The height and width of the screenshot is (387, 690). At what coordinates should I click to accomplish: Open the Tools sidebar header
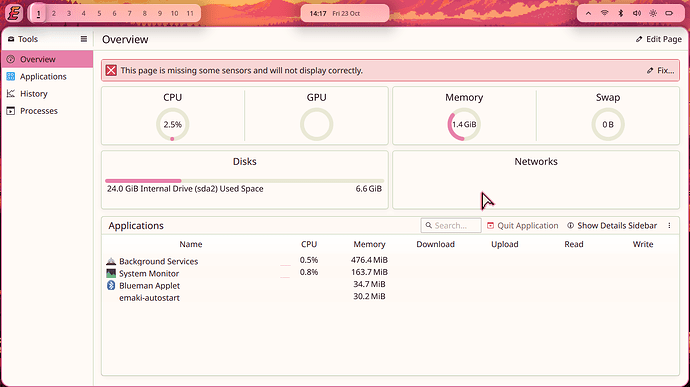tap(23, 39)
